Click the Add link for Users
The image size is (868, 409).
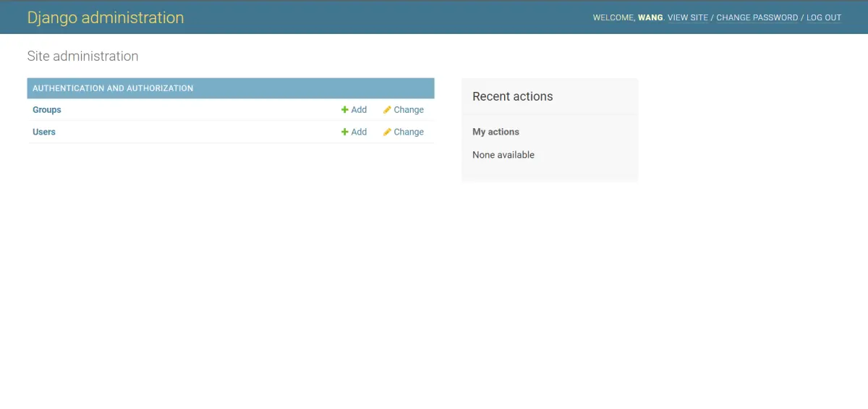[354, 132]
